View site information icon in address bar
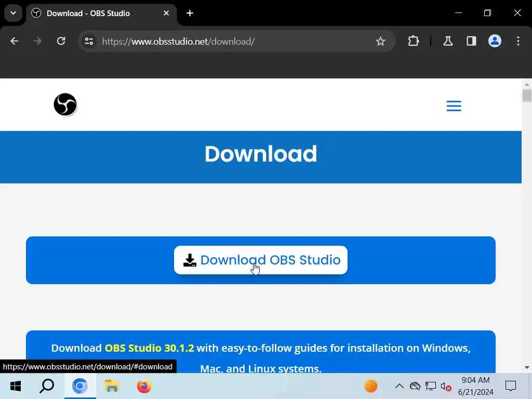Screen dimensions: 532x399 point(89,42)
